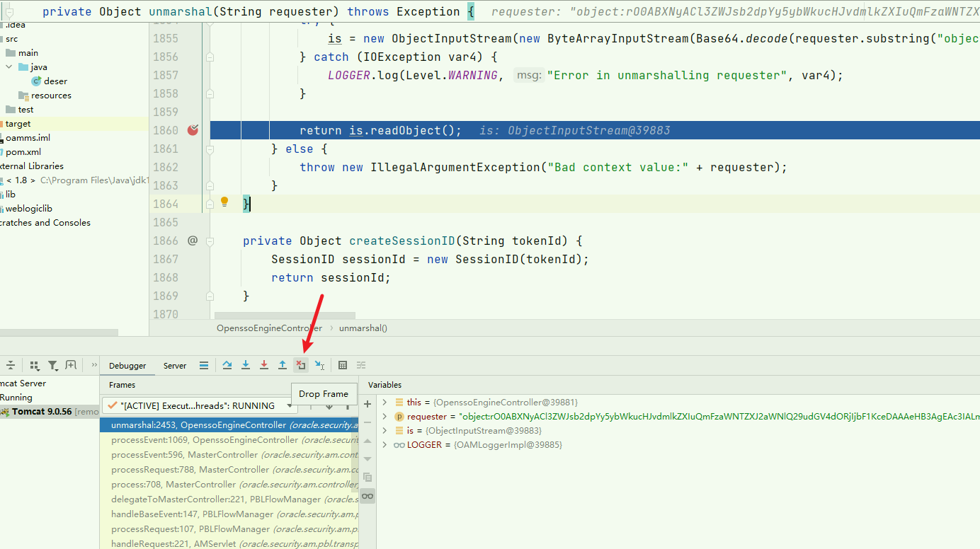Select Scratches and Consoles entry
Viewport: 980px width, 549px height.
pos(45,223)
